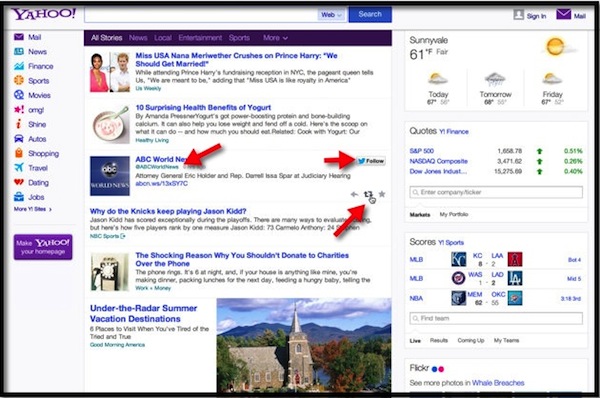This screenshot has height=398, width=600.
Task: Open the abcn.ws/13xSY7C link
Action: pos(161,183)
